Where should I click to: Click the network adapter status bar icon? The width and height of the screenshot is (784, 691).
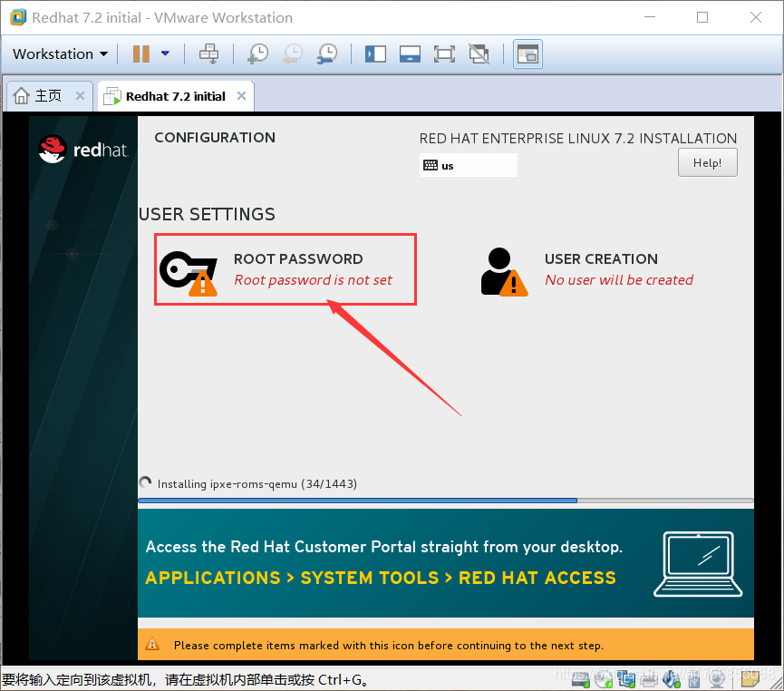[626, 679]
